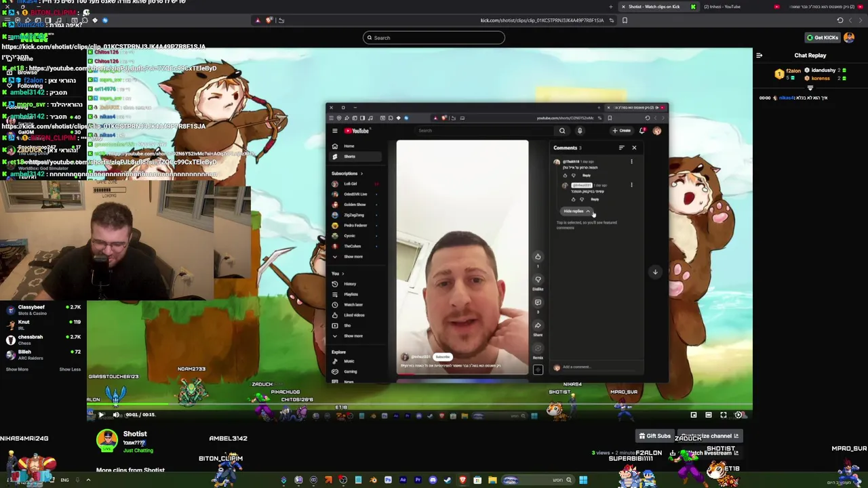Viewport: 868px width, 488px height.
Task: Remix the YouTube Short
Action: click(538, 348)
